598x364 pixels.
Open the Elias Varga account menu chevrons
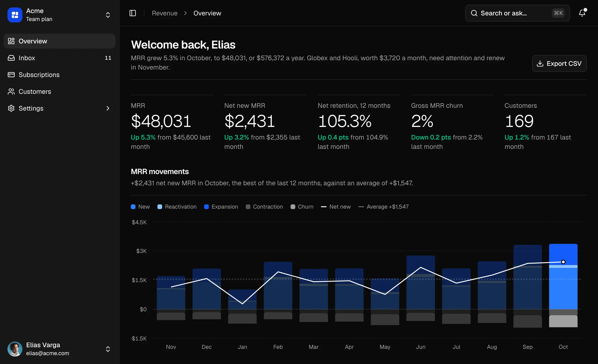pos(108,349)
